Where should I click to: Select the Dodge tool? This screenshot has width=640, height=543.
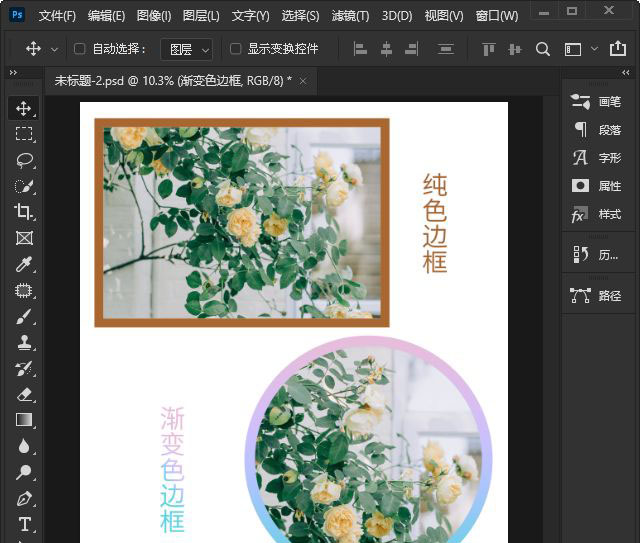24,472
